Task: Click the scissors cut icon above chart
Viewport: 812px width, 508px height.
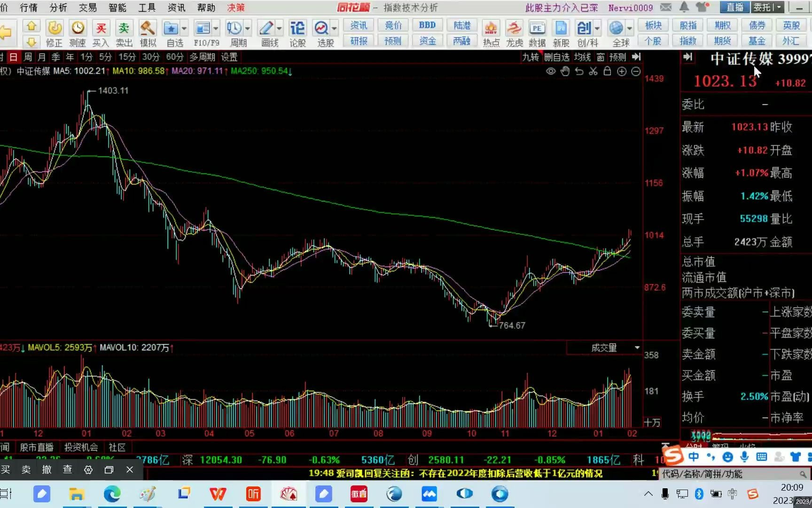Action: (593, 71)
